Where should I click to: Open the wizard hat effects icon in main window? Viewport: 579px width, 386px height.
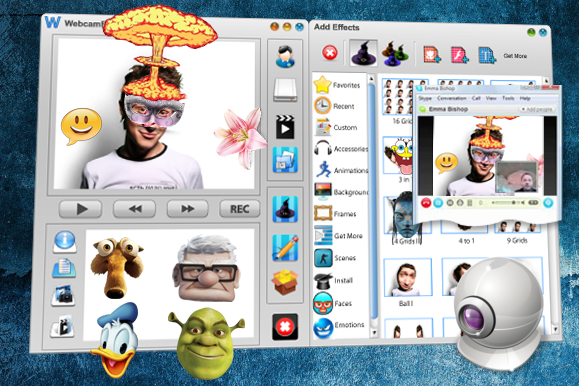(x=285, y=209)
